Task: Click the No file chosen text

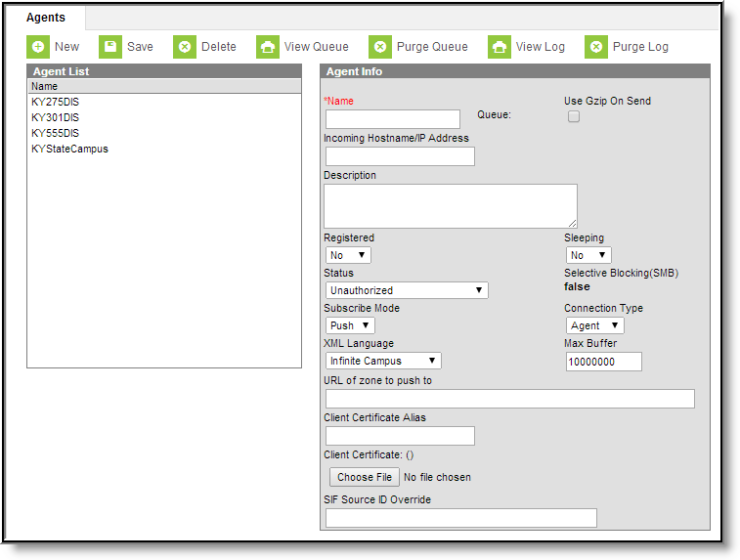Action: point(437,478)
